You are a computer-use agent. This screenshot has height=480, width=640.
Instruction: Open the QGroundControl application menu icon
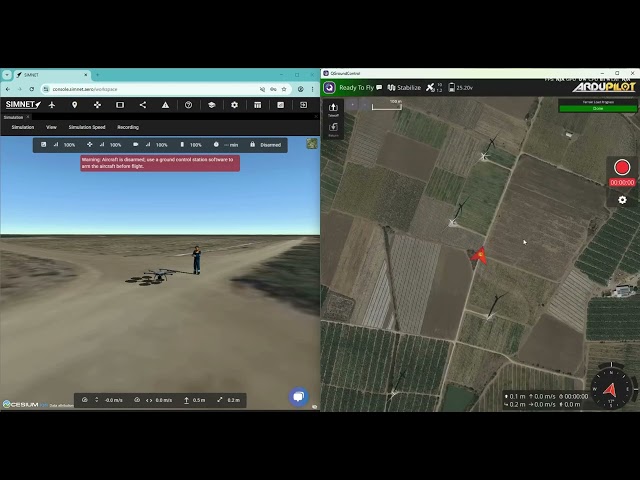coord(329,87)
